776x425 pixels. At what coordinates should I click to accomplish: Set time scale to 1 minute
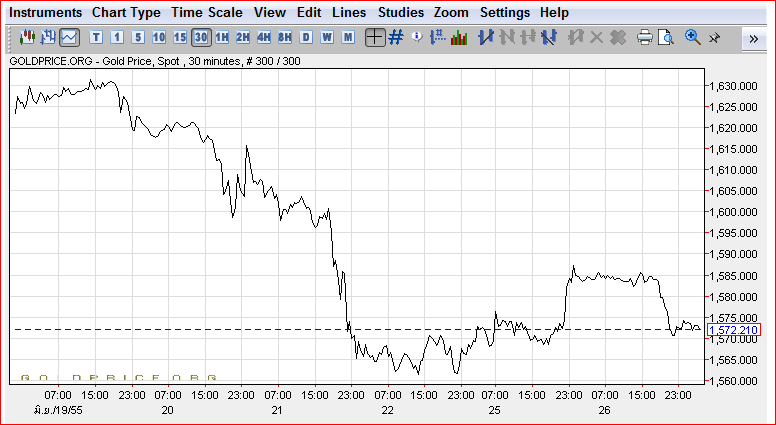click(x=117, y=37)
